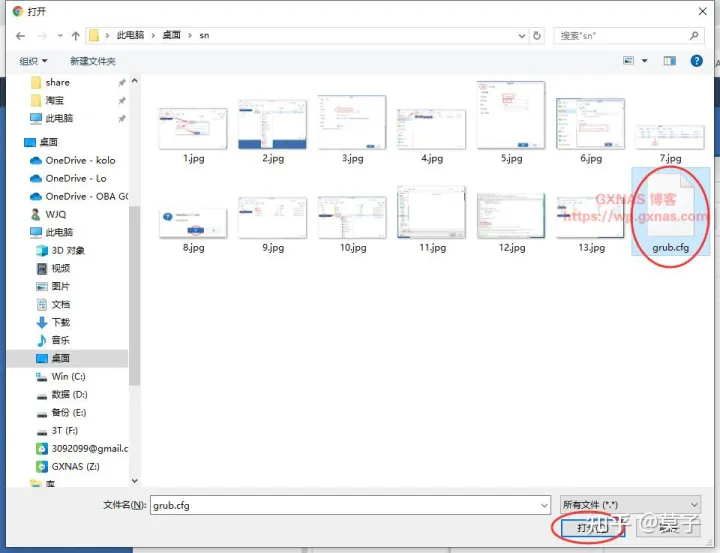The image size is (720, 553).
Task: Refresh the sn folder view
Action: pyautogui.click(x=538, y=36)
